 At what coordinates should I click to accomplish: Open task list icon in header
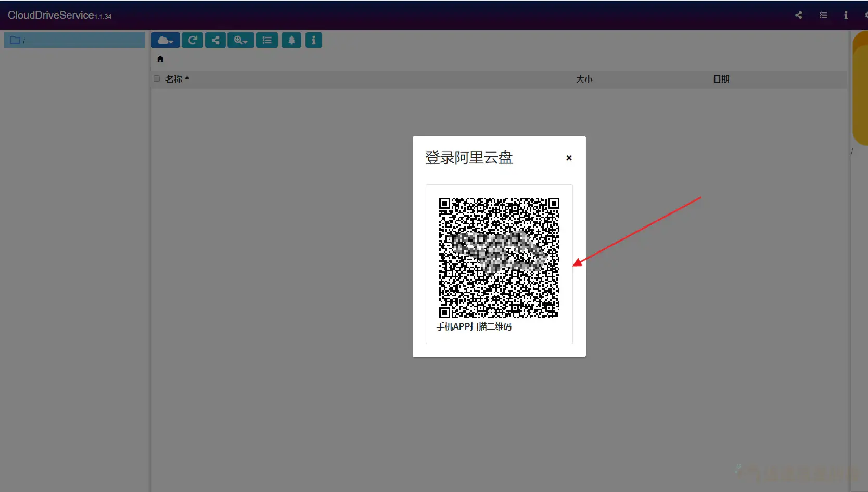[823, 15]
